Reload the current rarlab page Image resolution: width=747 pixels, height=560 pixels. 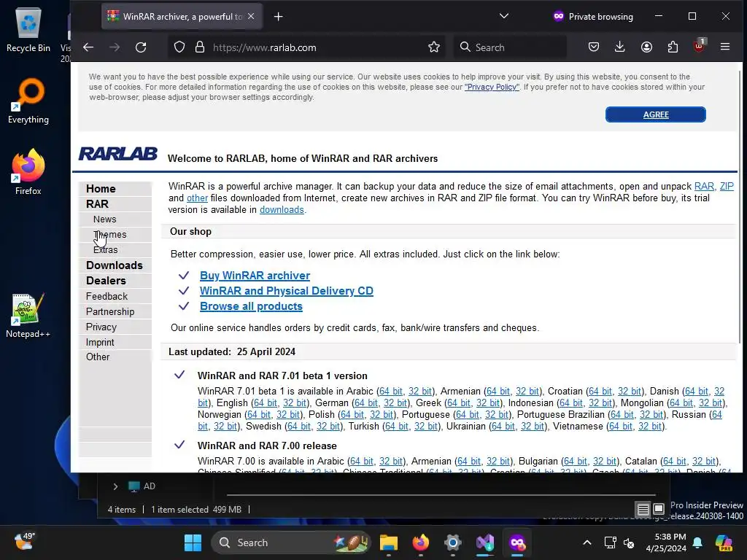pyautogui.click(x=141, y=47)
